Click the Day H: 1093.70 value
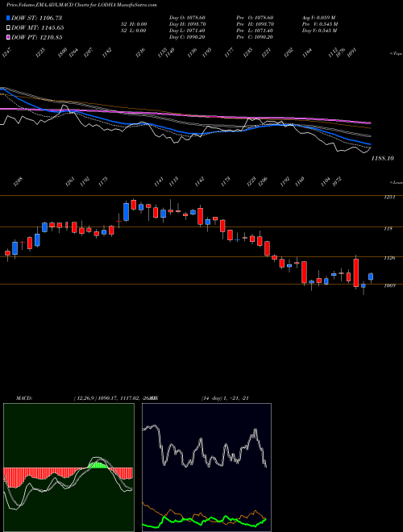The image size is (403, 532). click(188, 24)
